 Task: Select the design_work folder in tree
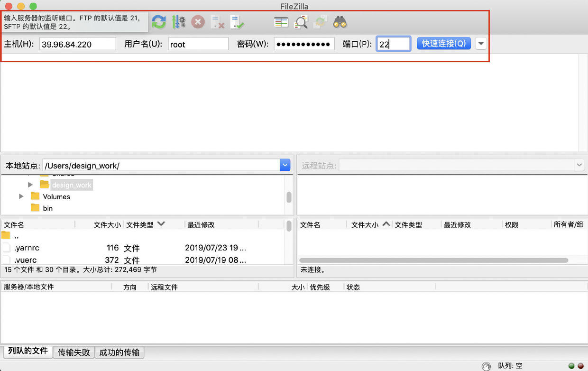72,185
